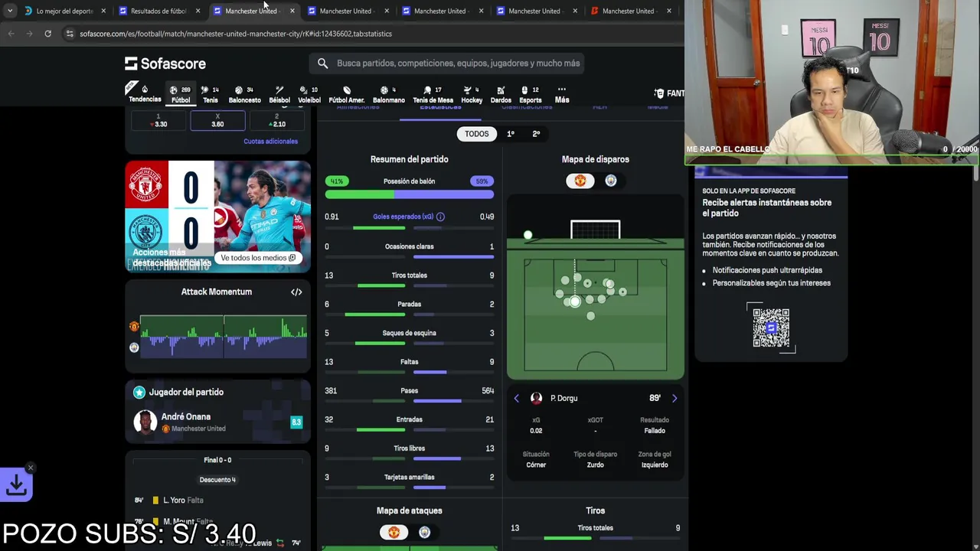
Task: Show Manchester City shots on shot map
Action: 611,181
